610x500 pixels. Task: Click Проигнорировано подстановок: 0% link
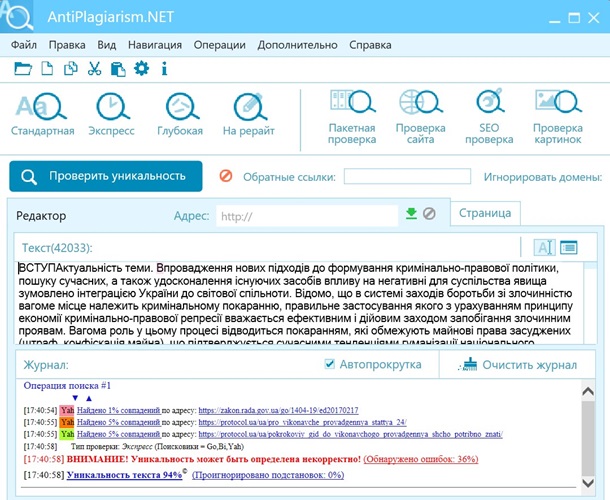(268, 475)
